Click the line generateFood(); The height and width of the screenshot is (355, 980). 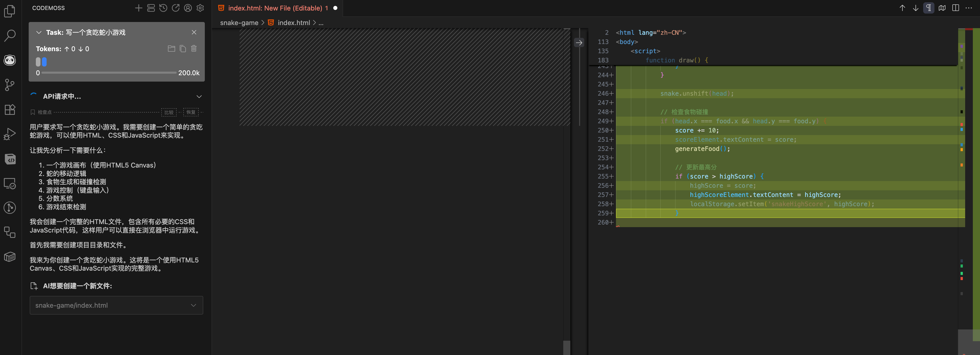703,149
